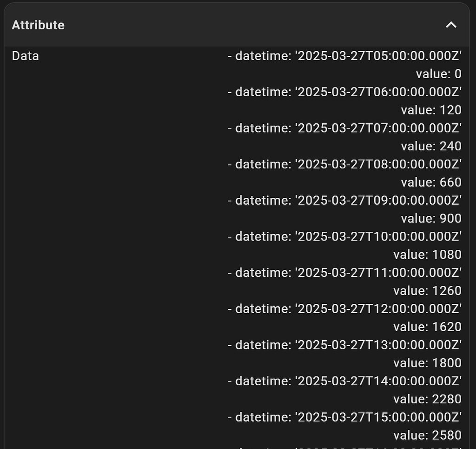Click the Attribute header title
The width and height of the screenshot is (476, 449).
pyautogui.click(x=38, y=25)
